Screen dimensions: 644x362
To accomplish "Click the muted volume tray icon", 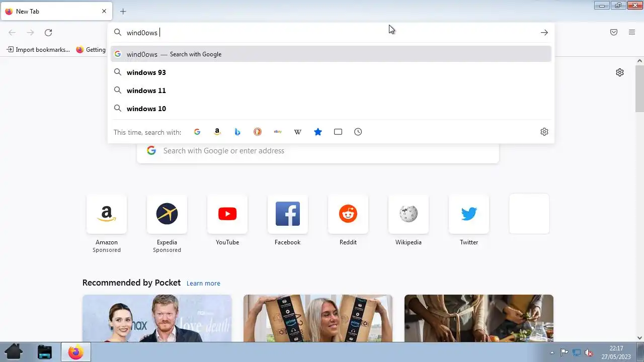I will 589,352.
